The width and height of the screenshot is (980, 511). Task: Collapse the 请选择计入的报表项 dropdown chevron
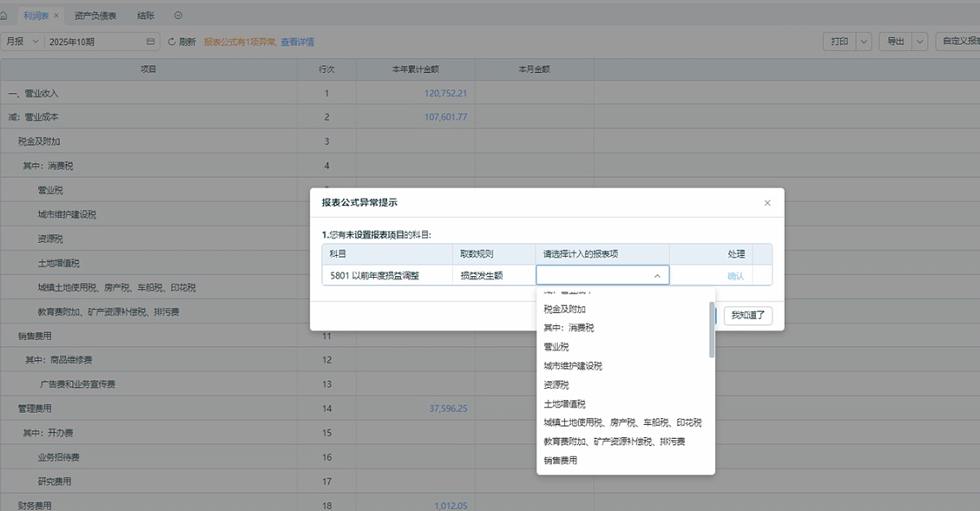pyautogui.click(x=657, y=276)
